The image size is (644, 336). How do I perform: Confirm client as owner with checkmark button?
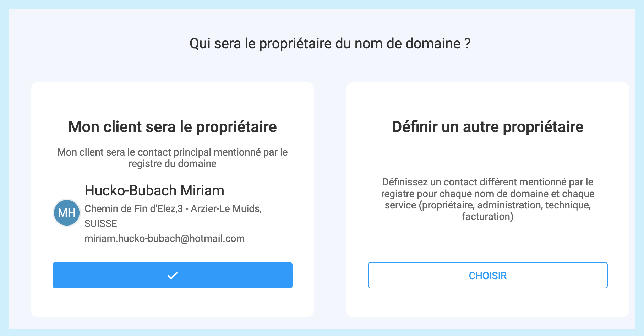coord(172,275)
